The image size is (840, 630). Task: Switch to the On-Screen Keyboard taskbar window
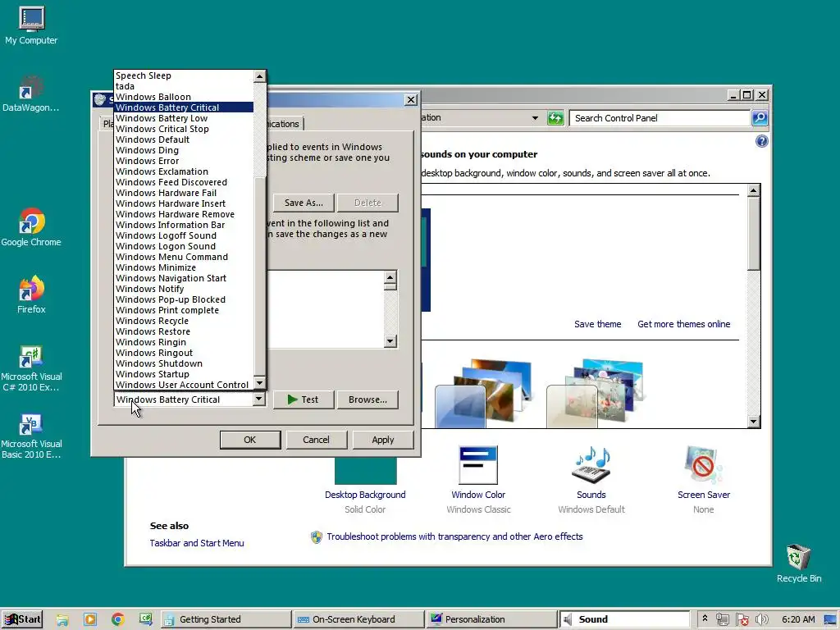tap(358, 619)
